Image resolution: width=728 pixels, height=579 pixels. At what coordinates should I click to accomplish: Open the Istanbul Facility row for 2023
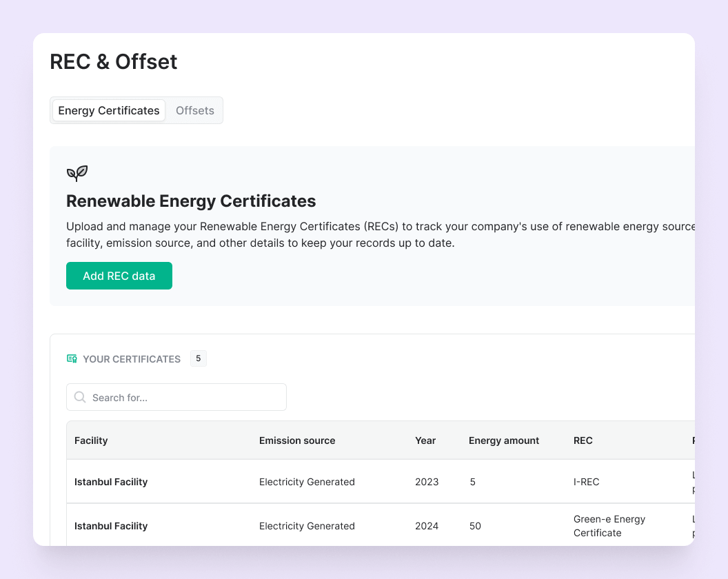(111, 482)
